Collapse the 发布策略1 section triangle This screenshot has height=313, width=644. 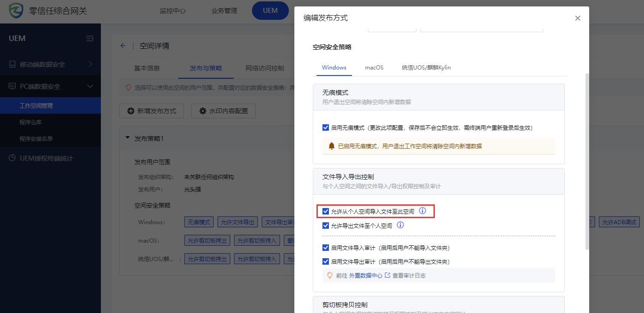pos(128,138)
